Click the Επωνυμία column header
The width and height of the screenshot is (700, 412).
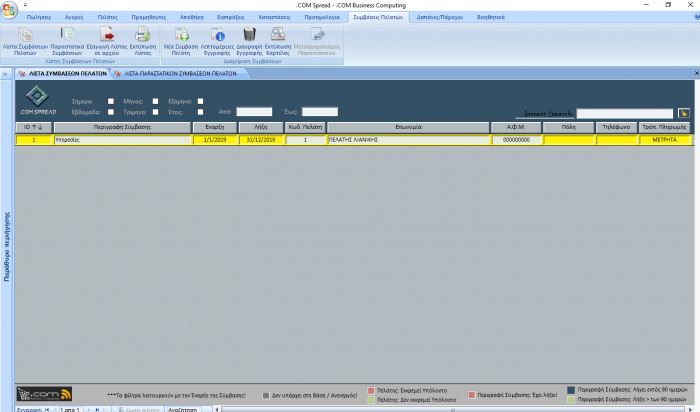tap(408, 127)
